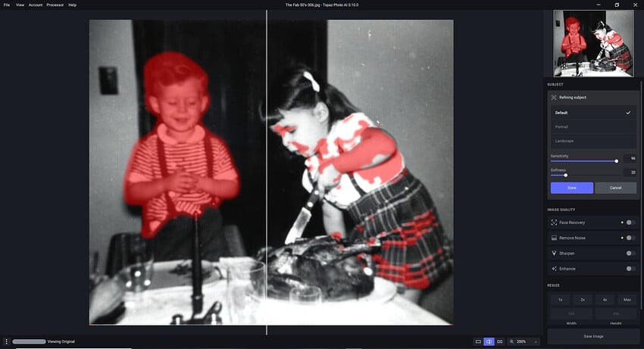This screenshot has height=349, width=644.
Task: Click the Refining subject icon
Action: pyautogui.click(x=554, y=98)
